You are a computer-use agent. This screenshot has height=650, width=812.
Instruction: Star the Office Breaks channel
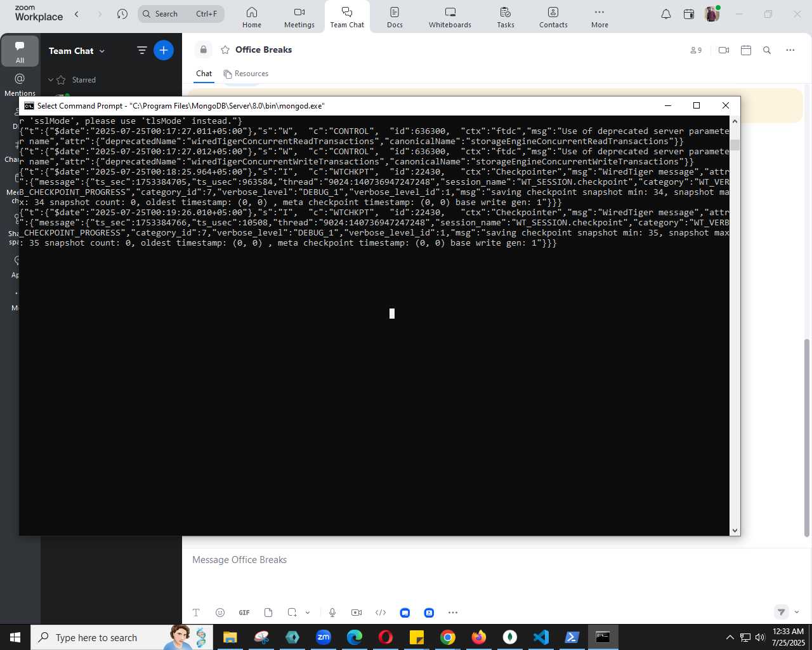click(x=225, y=50)
